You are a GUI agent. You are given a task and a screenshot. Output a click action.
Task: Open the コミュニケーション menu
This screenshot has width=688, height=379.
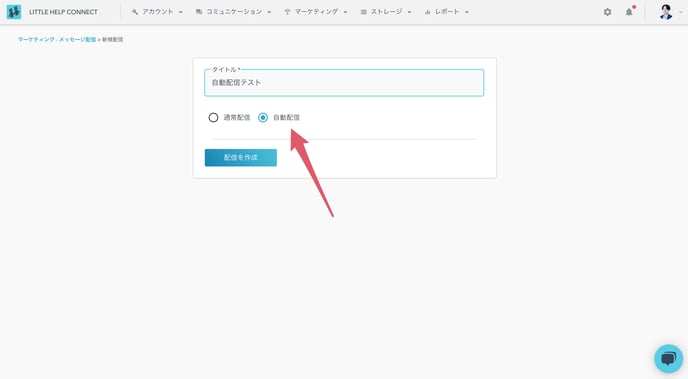click(233, 12)
